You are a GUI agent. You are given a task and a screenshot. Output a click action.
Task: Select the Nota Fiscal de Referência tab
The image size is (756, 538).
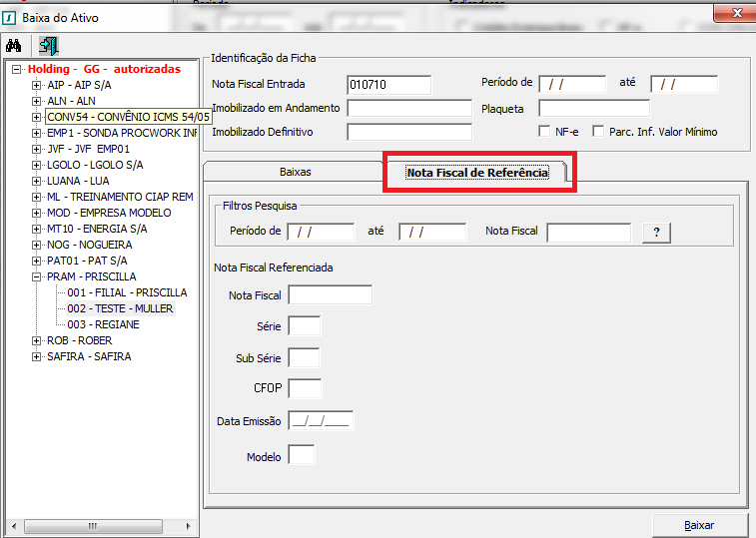coord(476,173)
